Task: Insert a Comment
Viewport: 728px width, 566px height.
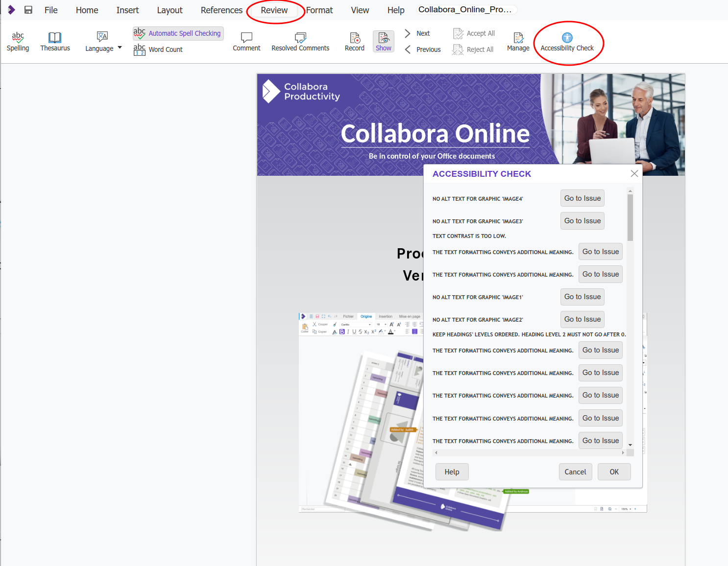Action: [x=246, y=42]
